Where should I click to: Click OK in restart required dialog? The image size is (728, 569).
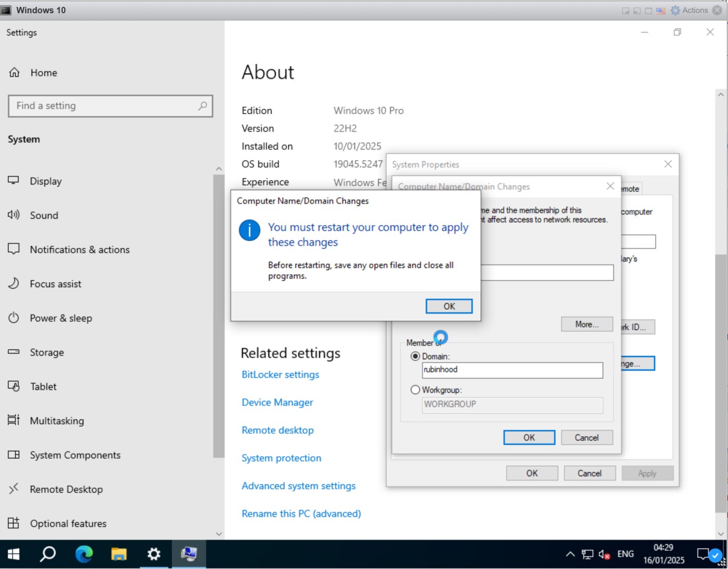tap(449, 307)
